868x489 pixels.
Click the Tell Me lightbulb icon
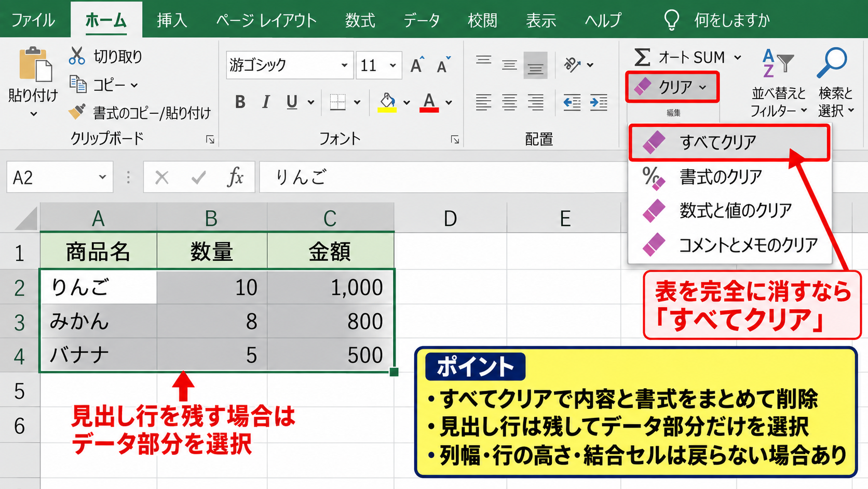(671, 20)
